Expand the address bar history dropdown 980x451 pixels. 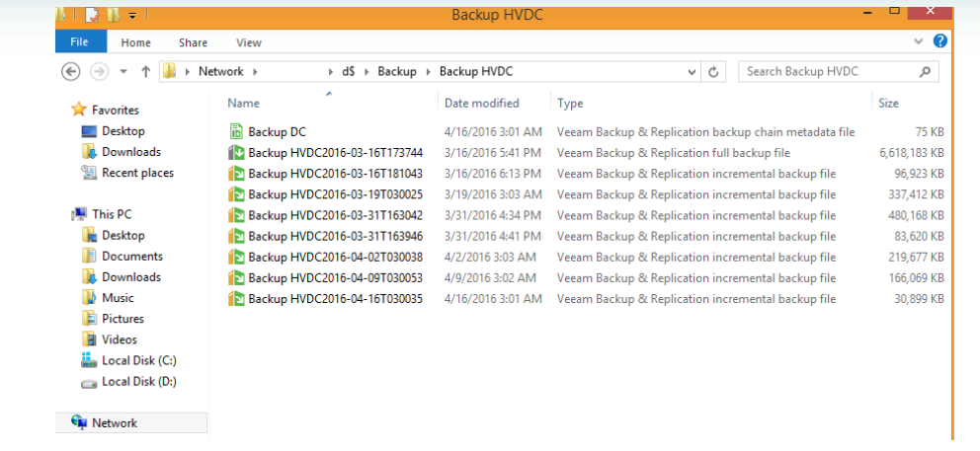coord(693,71)
